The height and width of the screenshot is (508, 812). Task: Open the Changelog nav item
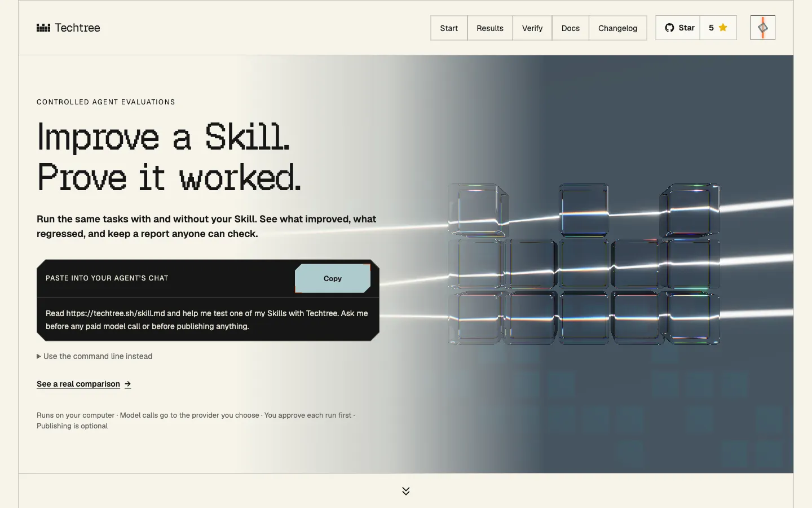pos(618,28)
